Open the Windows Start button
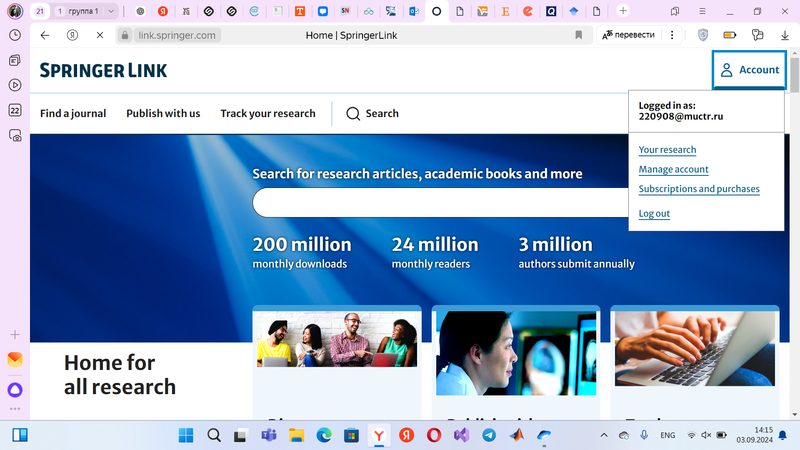This screenshot has width=800, height=450. 186,435
